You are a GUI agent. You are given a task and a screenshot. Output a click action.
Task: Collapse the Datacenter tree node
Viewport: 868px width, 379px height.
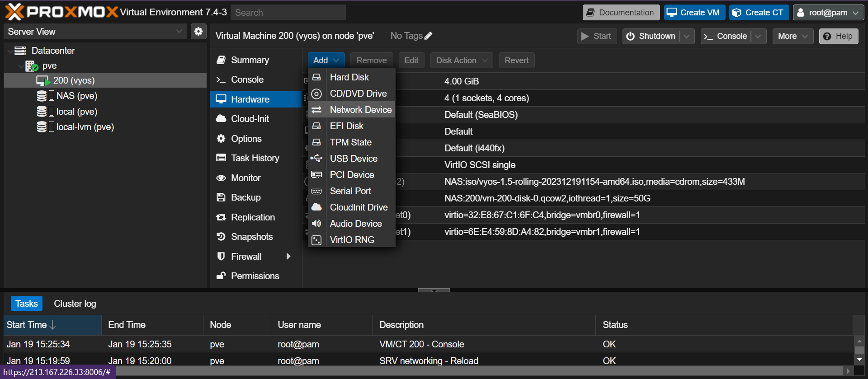coord(10,51)
